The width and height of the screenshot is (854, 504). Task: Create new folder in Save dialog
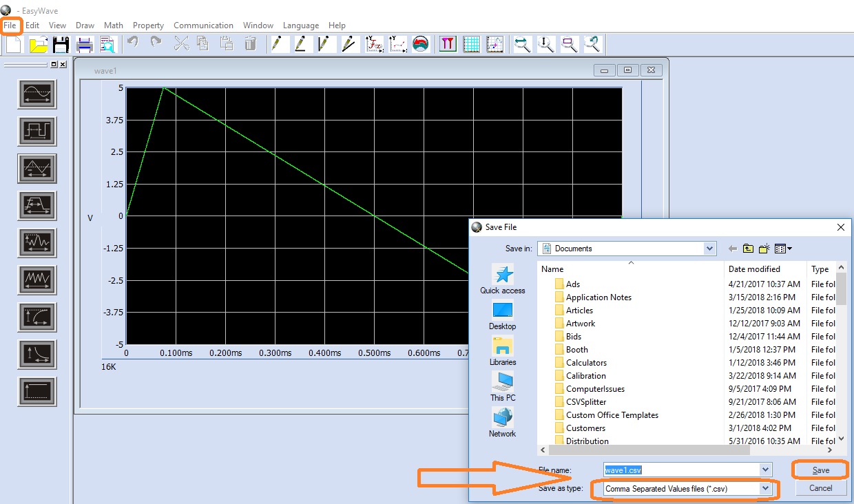click(x=764, y=249)
